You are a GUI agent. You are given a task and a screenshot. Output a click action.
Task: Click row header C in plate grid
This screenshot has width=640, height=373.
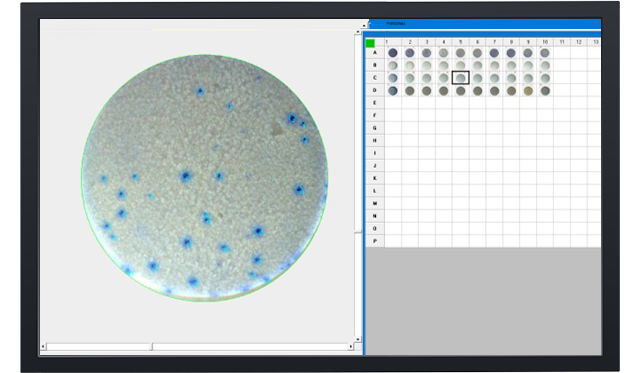375,78
